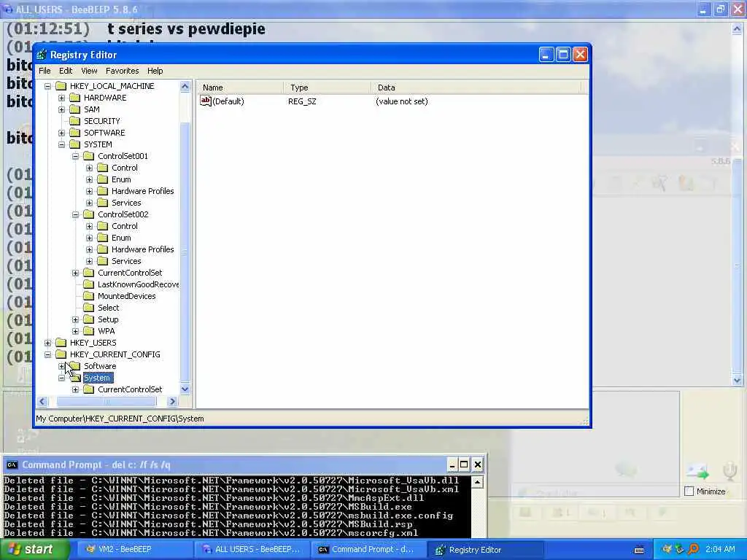Select the ControlSet001 Services key
The image size is (747, 560).
[x=126, y=203]
